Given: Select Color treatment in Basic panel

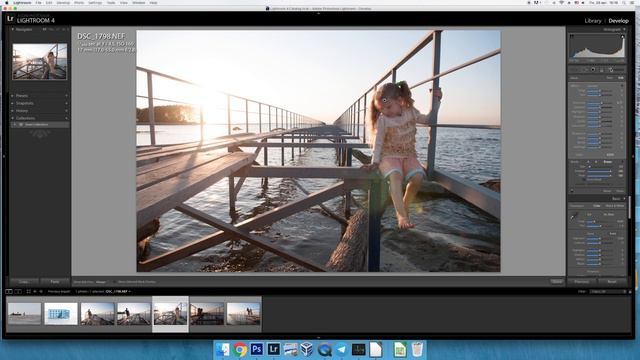Looking at the screenshot, I should coord(597,206).
